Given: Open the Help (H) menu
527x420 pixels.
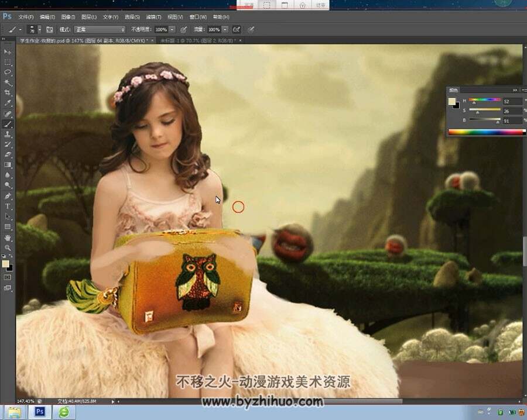Looking at the screenshot, I should coord(221,17).
